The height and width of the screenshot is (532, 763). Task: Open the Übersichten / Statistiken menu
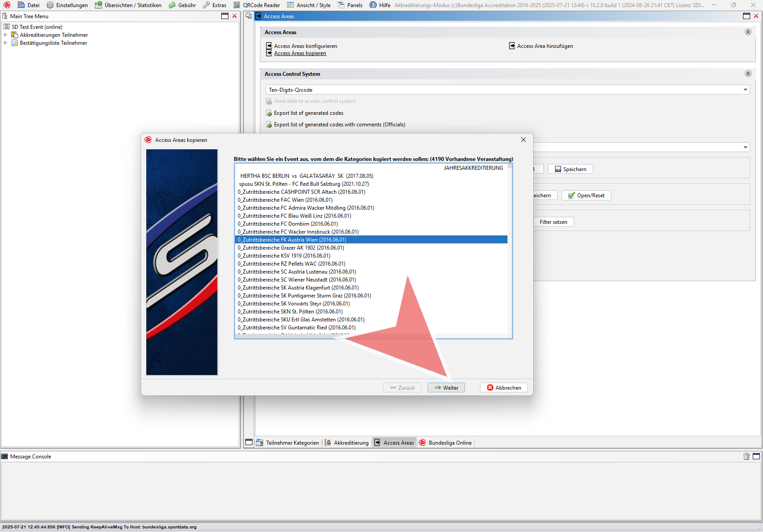click(128, 5)
